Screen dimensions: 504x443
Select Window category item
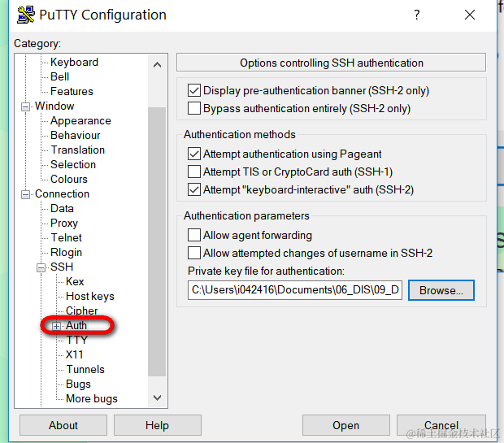[x=54, y=106]
